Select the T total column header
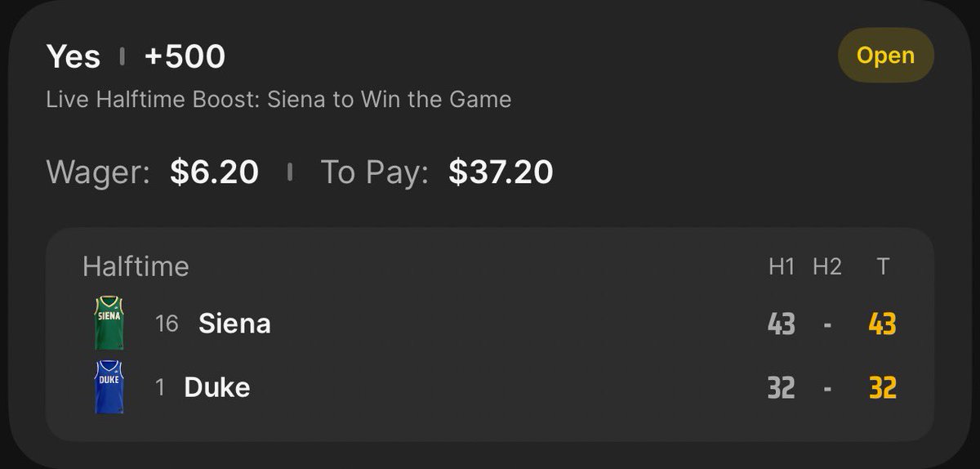980x469 pixels. (x=882, y=267)
